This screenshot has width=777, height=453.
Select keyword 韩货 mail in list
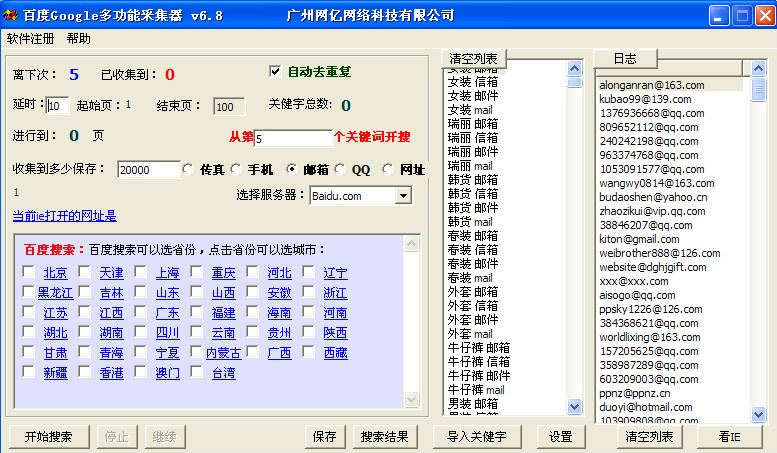coord(470,222)
